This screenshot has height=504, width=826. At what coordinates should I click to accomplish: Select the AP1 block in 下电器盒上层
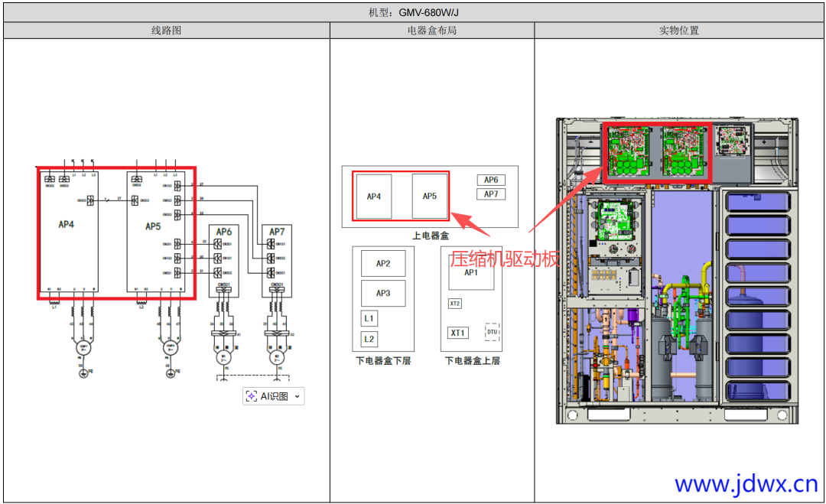point(472,272)
